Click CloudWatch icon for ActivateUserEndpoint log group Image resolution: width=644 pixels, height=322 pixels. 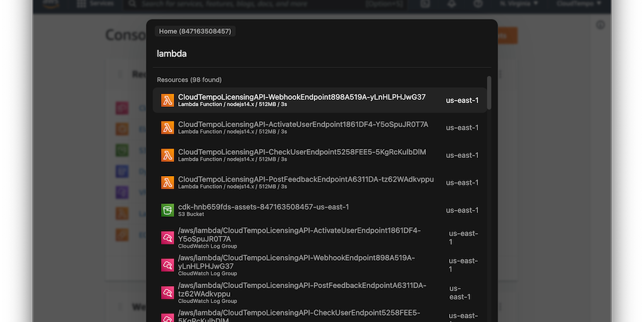[167, 238]
